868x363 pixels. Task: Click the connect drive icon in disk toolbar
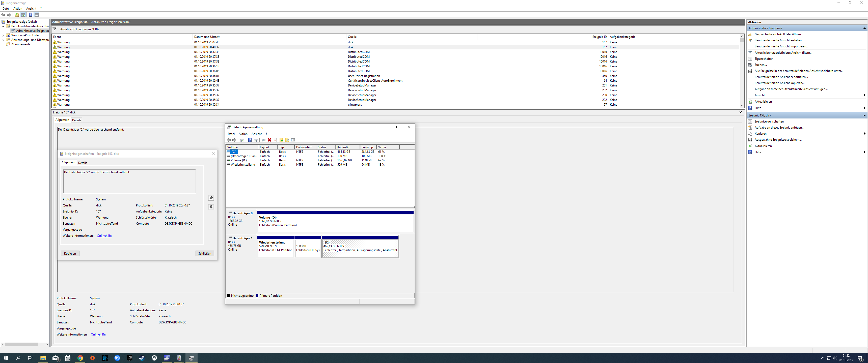pos(263,140)
